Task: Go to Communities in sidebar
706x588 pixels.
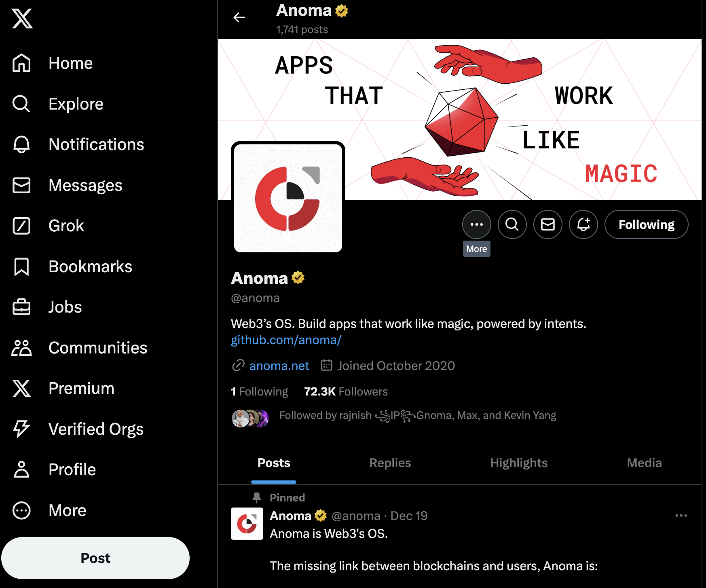Action: (x=80, y=348)
